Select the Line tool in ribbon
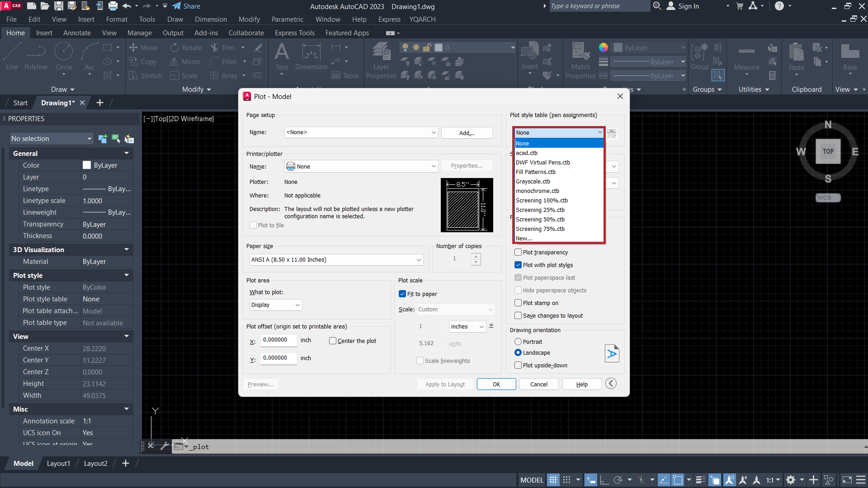The width and height of the screenshot is (868, 488). [x=12, y=56]
